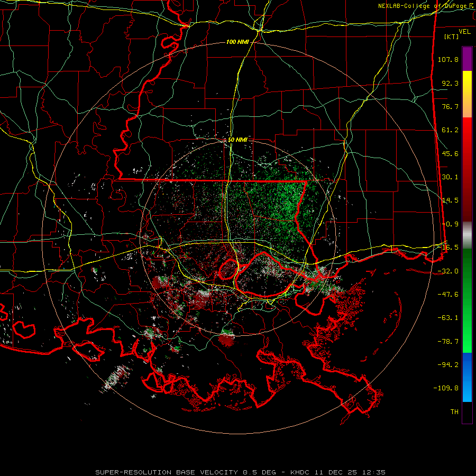Screen dimensions: 476x476
Task: Click the blue segment of color bar
Action: [x=467, y=377]
